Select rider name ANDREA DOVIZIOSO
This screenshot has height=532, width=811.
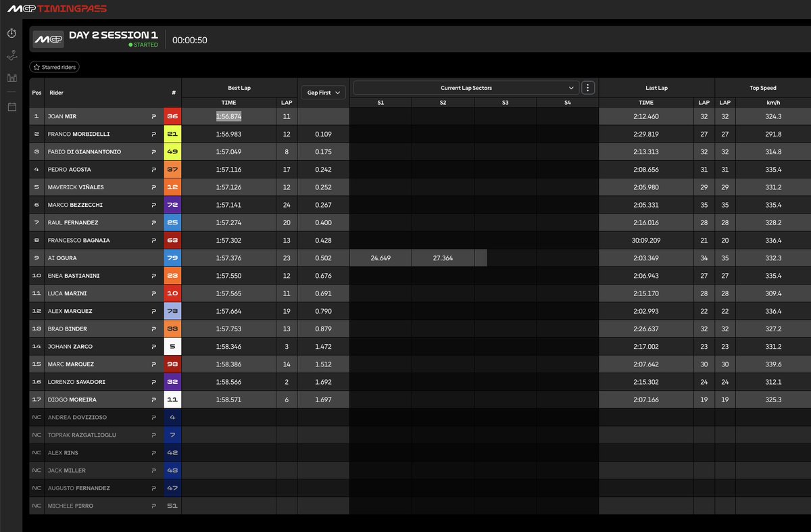click(x=77, y=417)
